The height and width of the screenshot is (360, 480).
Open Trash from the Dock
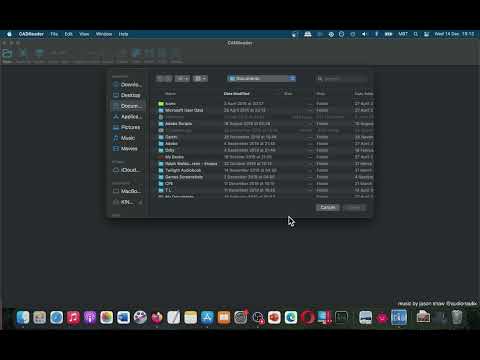click(x=457, y=317)
